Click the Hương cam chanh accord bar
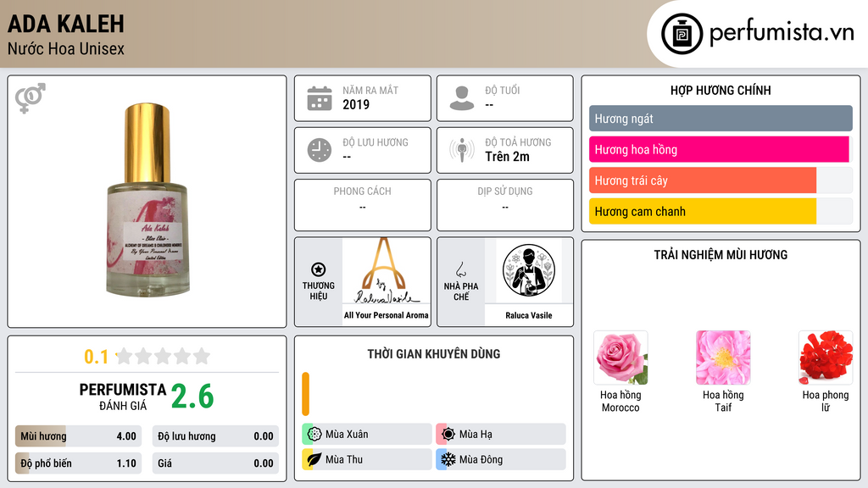Image resolution: width=868 pixels, height=488 pixels. [721, 211]
